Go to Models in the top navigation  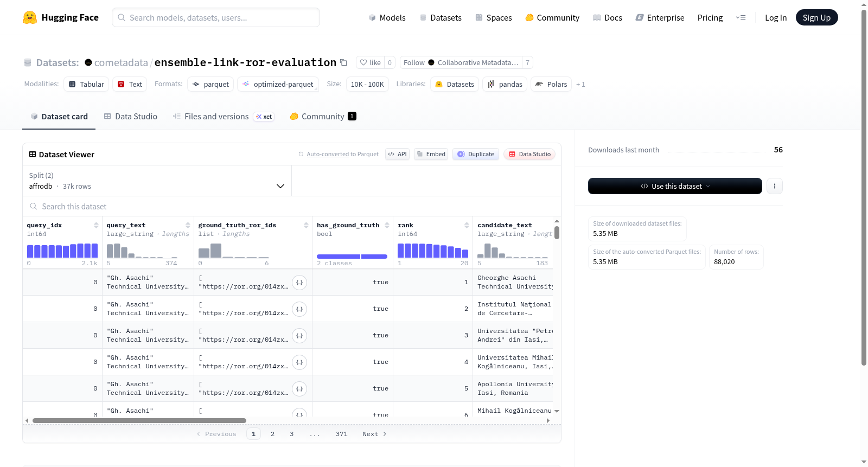tap(387, 18)
